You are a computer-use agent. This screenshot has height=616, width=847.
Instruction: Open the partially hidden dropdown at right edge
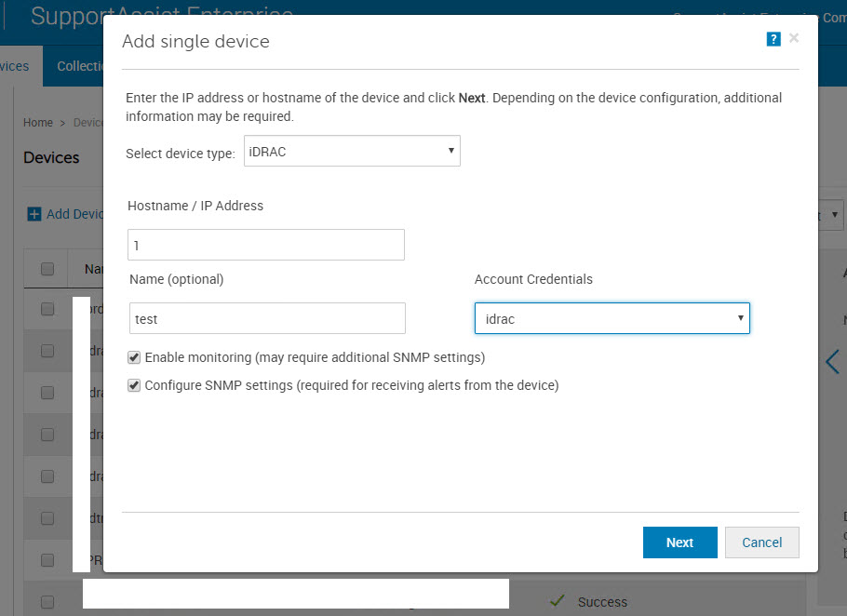click(x=834, y=215)
